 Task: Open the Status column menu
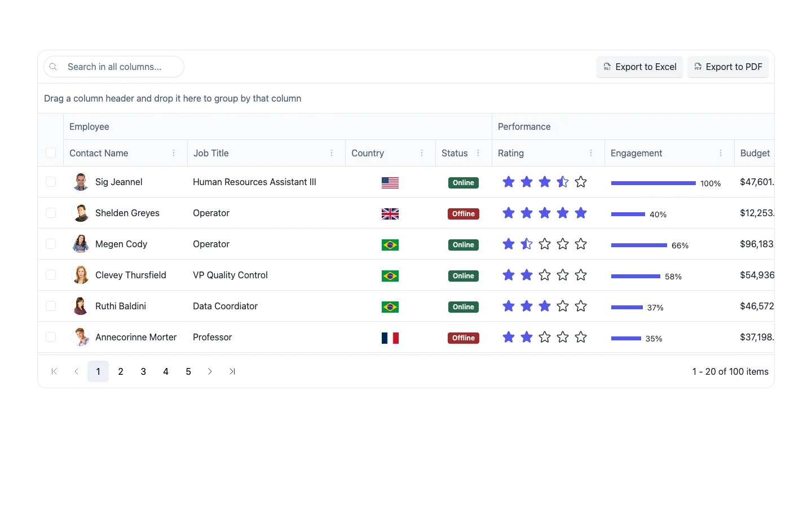[x=478, y=153]
